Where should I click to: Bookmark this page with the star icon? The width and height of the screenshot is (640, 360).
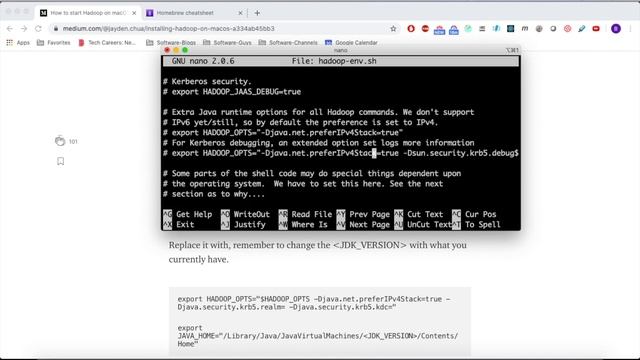[x=393, y=29]
